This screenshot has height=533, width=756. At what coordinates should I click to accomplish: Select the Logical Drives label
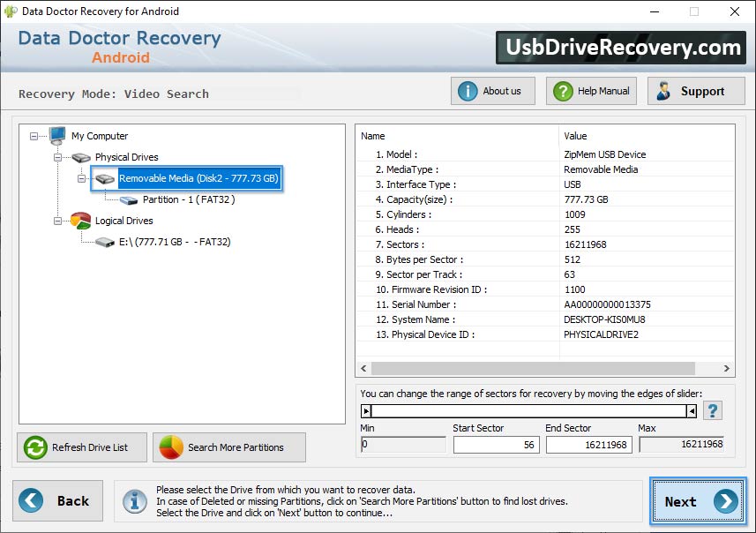[x=124, y=221]
